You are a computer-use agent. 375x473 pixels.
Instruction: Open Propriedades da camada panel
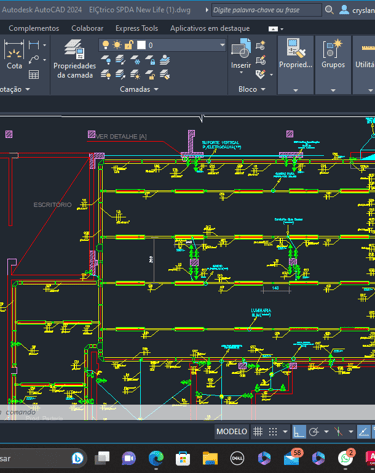coord(75,59)
